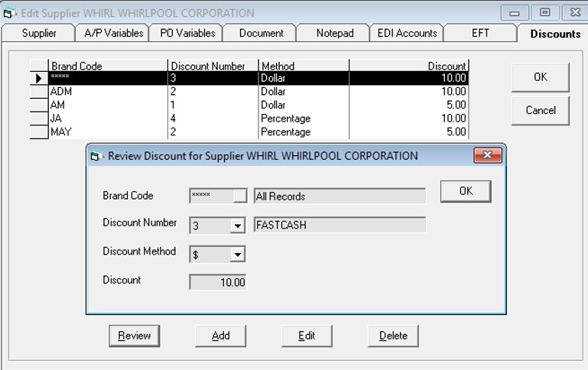Click the Discount 10.00 field in dialog
This screenshot has height=370, width=588.
(218, 282)
